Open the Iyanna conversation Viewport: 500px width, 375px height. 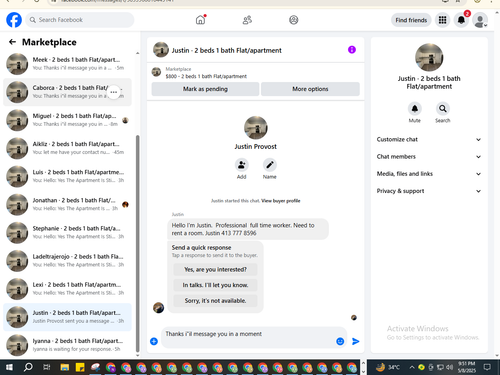click(x=67, y=345)
